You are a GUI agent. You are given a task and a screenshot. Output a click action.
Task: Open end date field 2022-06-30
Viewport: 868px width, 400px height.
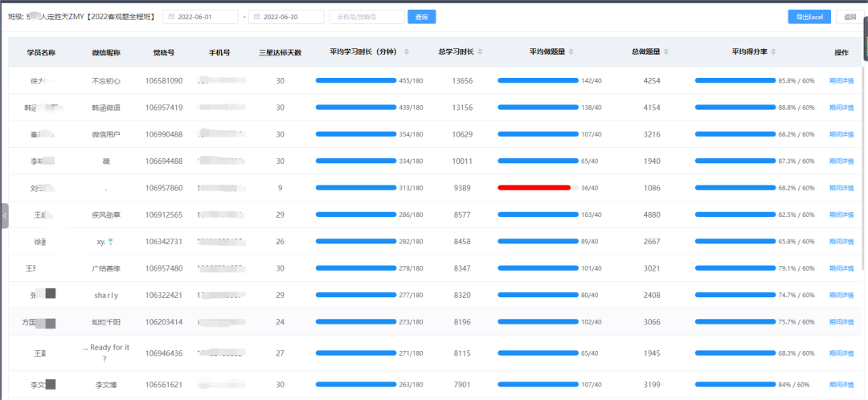(x=286, y=17)
